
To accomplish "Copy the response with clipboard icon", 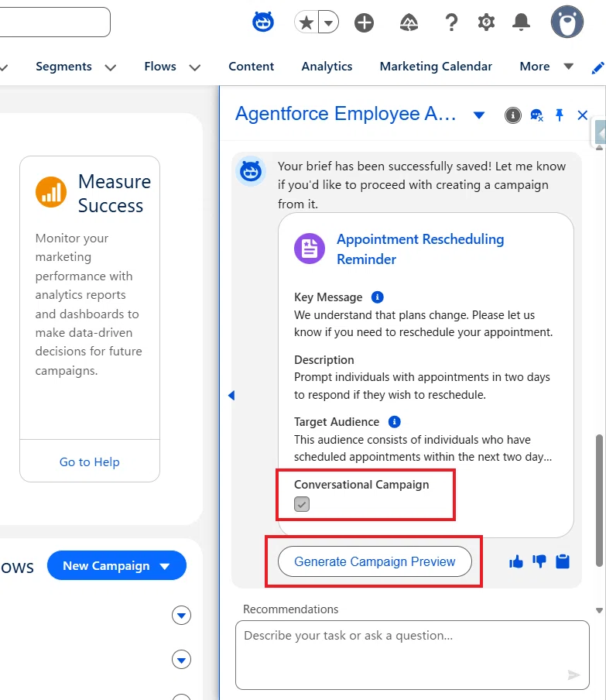I will (x=562, y=561).
